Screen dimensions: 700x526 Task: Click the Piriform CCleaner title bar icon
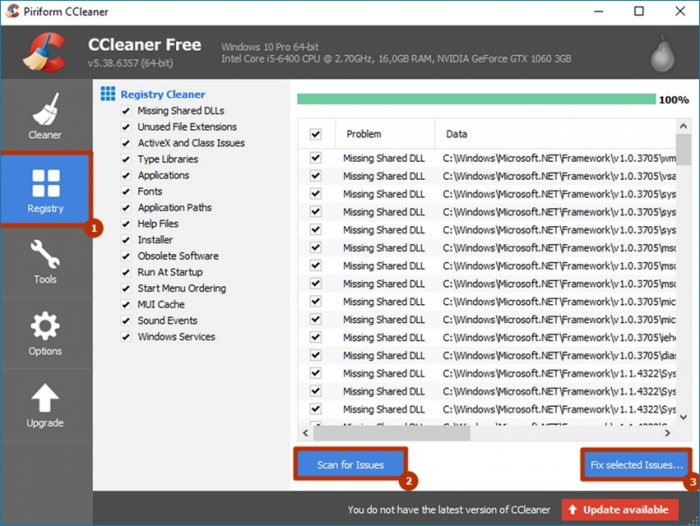tap(12, 11)
